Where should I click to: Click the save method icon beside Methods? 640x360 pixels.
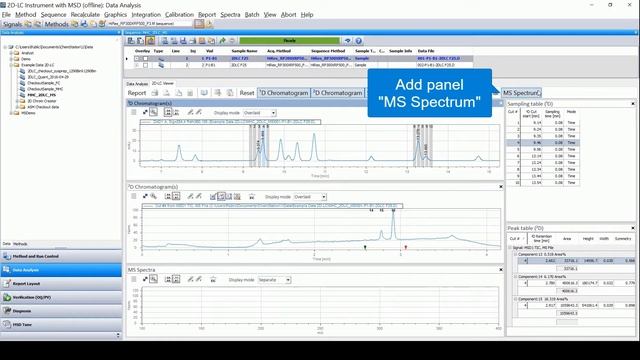[84, 24]
